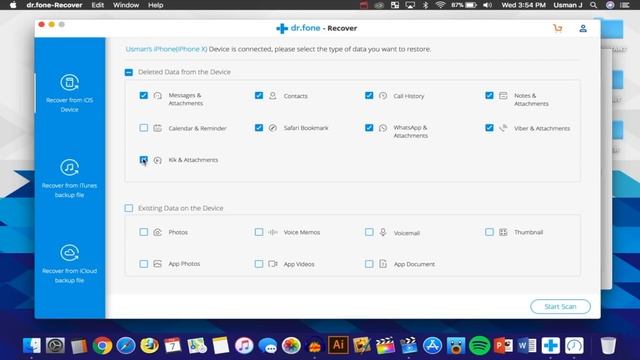Open the shopping cart icon
The height and width of the screenshot is (360, 640).
coord(558,28)
